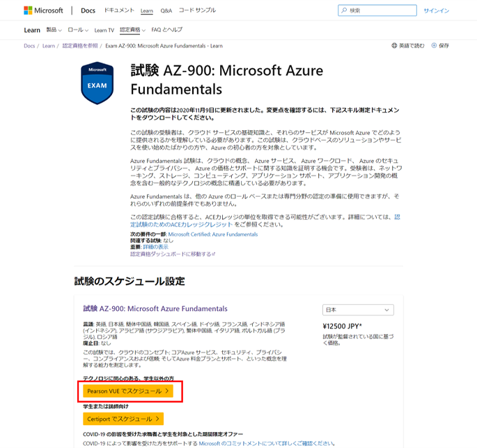
Task: Click the bold Learn title in sub-navigation
Action: (x=32, y=30)
